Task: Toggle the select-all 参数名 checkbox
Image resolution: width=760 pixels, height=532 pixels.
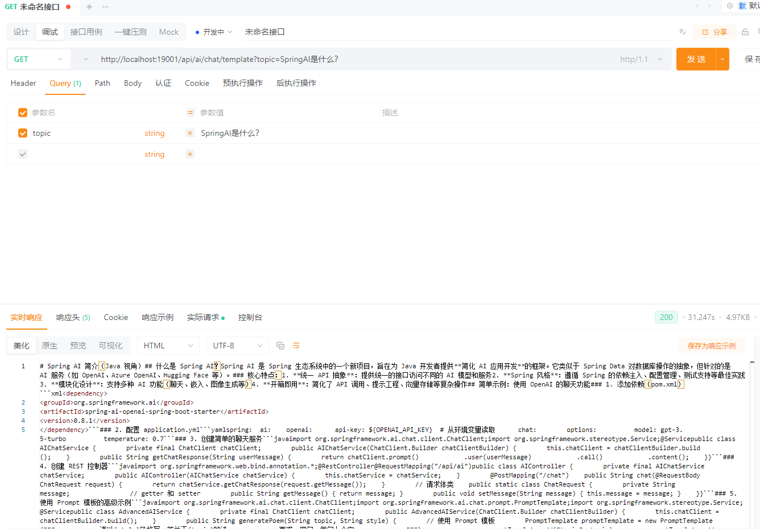Action: pos(23,113)
